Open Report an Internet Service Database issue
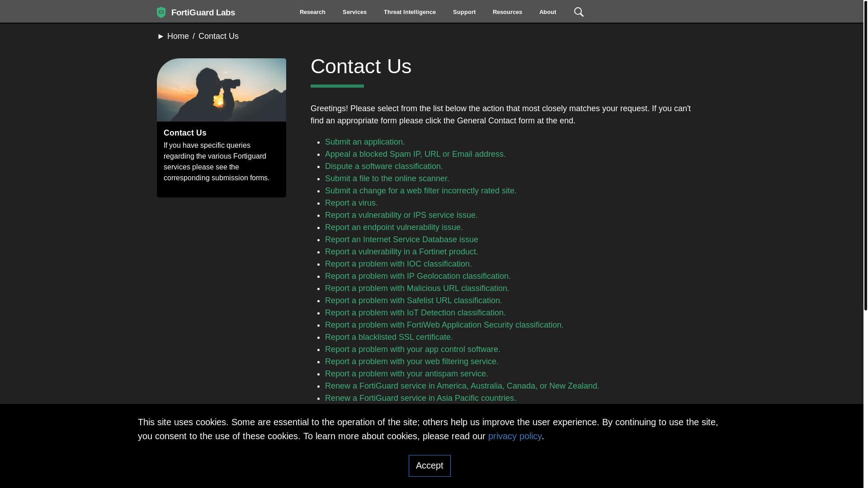This screenshot has width=868, height=488. pyautogui.click(x=401, y=239)
